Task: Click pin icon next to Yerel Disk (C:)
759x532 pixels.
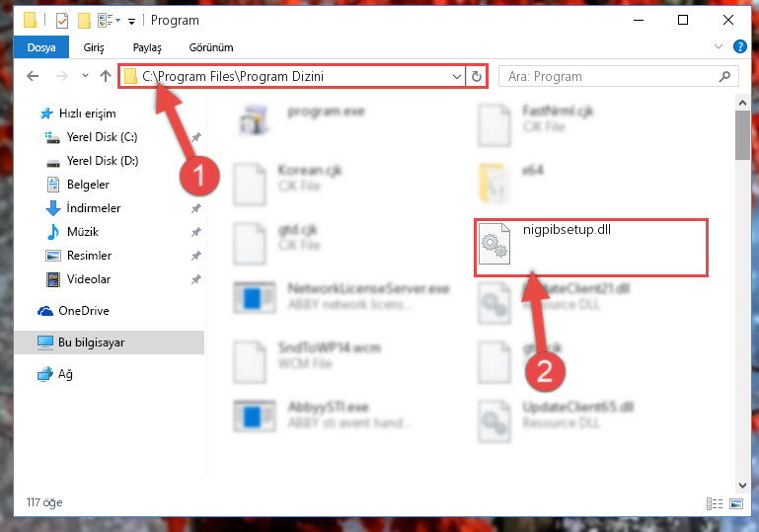Action: 195,137
